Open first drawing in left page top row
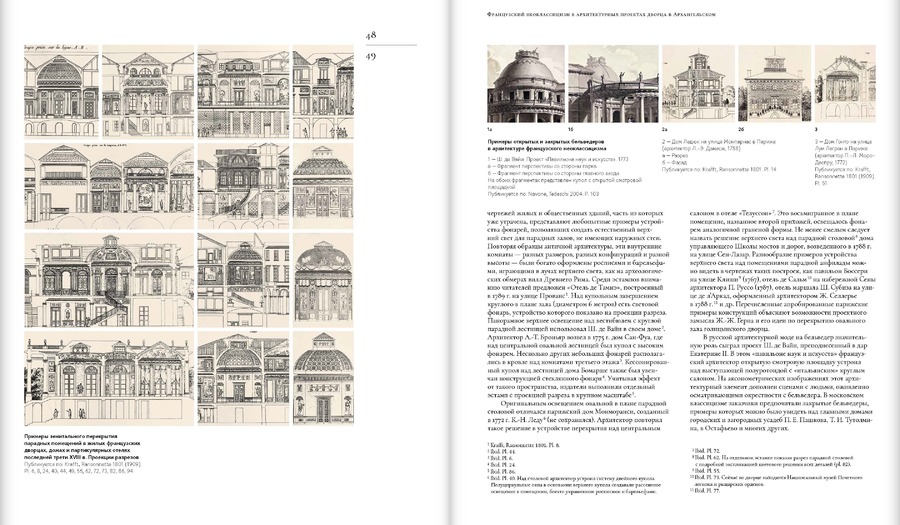The image size is (900, 525). tap(61, 91)
